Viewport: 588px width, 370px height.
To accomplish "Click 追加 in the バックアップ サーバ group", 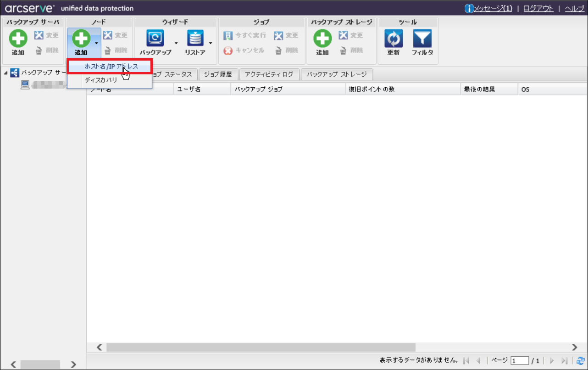I will [x=18, y=42].
